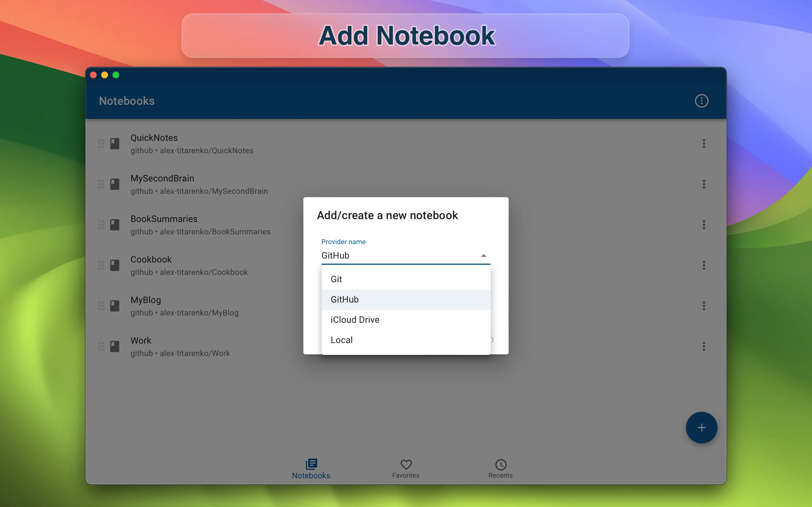Collapse the Provider name dropdown arrow
This screenshot has height=507, width=812.
(x=484, y=255)
